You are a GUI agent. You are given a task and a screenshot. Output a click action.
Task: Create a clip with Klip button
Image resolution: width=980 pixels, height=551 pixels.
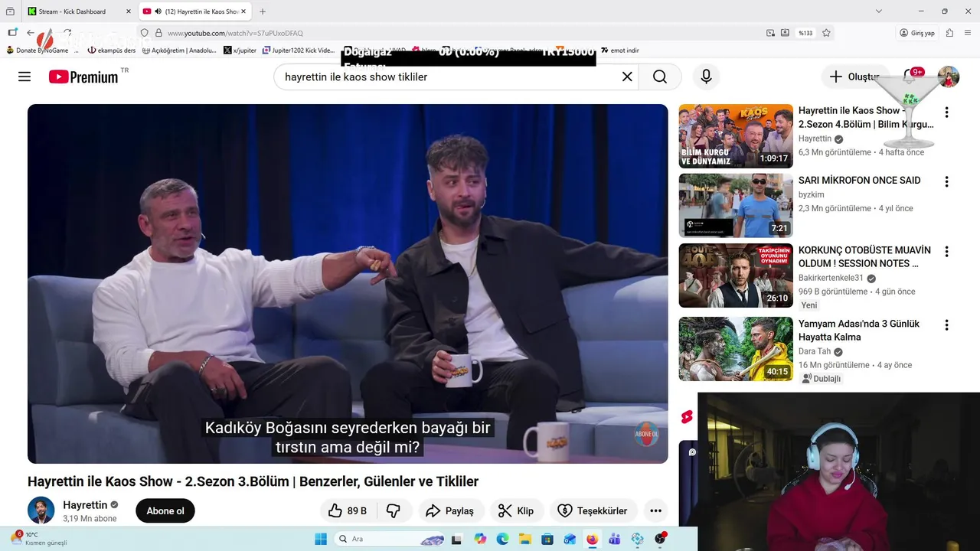pyautogui.click(x=517, y=510)
